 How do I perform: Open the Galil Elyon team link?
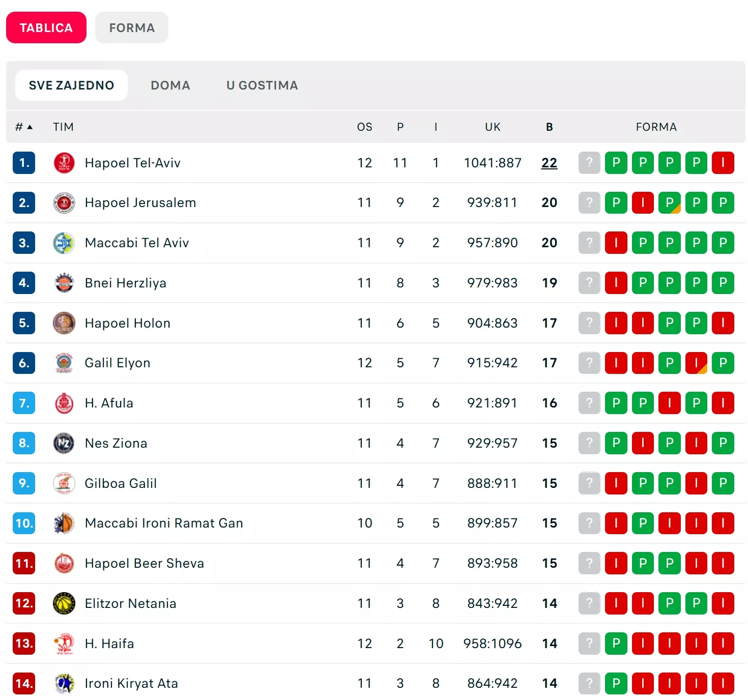coord(118,363)
